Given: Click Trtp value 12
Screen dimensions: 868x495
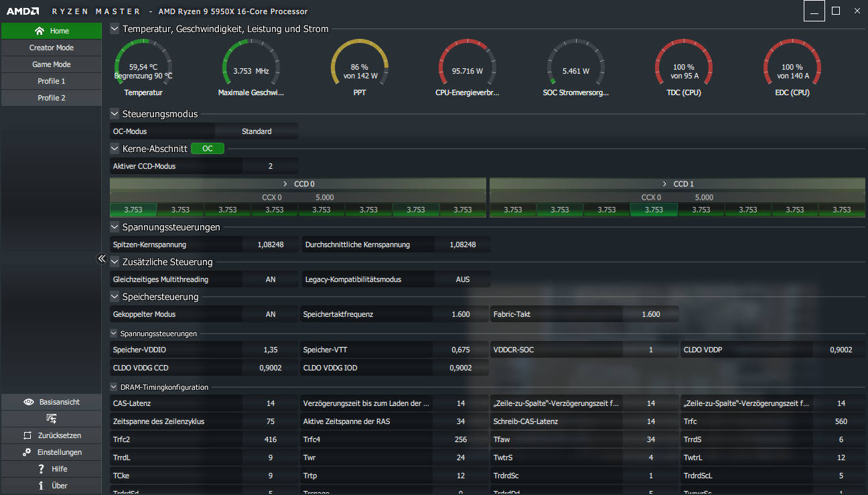Looking at the screenshot, I should tap(461, 476).
